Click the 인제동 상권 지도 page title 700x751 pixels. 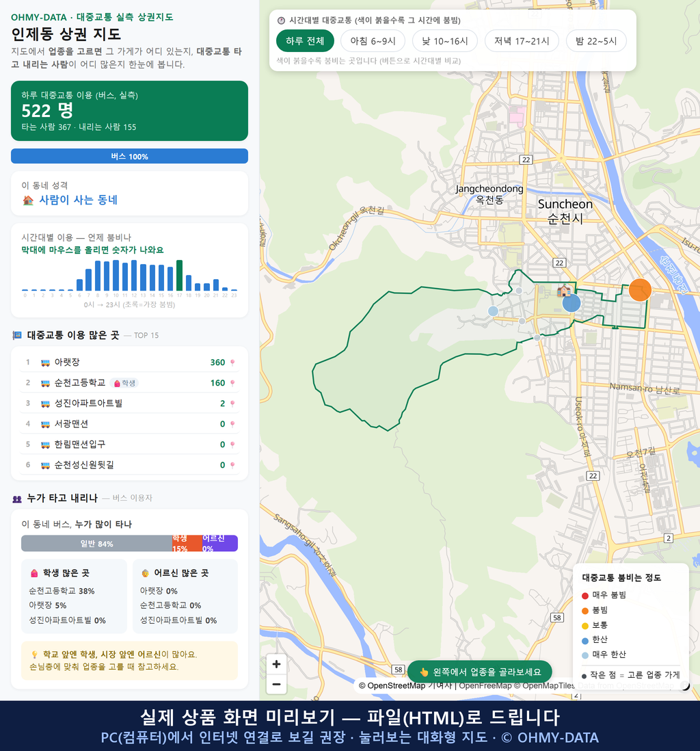click(66, 34)
